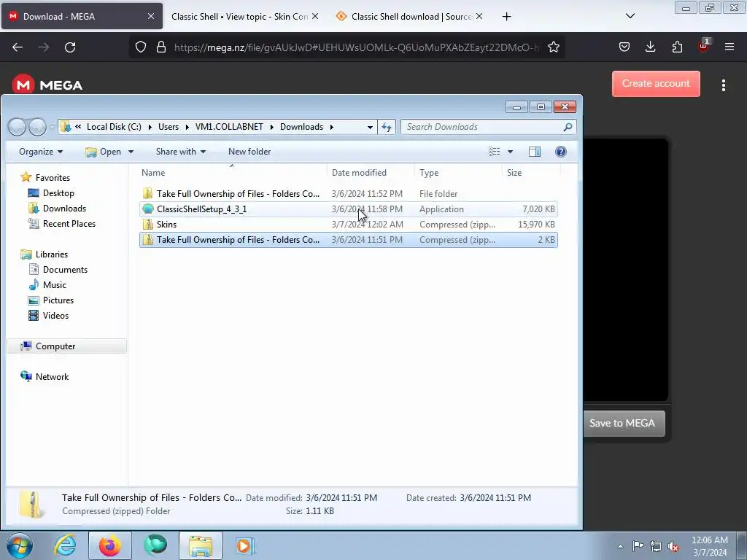Expand the arrow after Downloads breadcrumb
Screen dimensions: 747x560
coord(332,127)
